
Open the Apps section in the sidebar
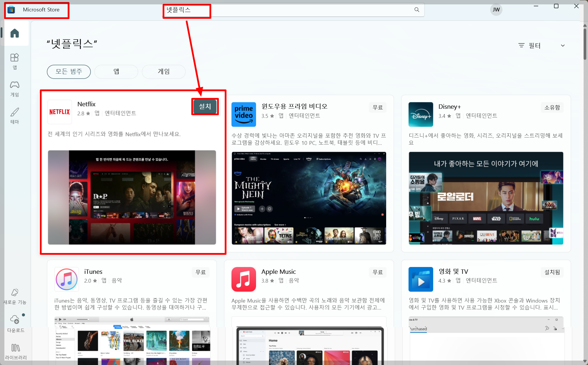pyautogui.click(x=15, y=61)
